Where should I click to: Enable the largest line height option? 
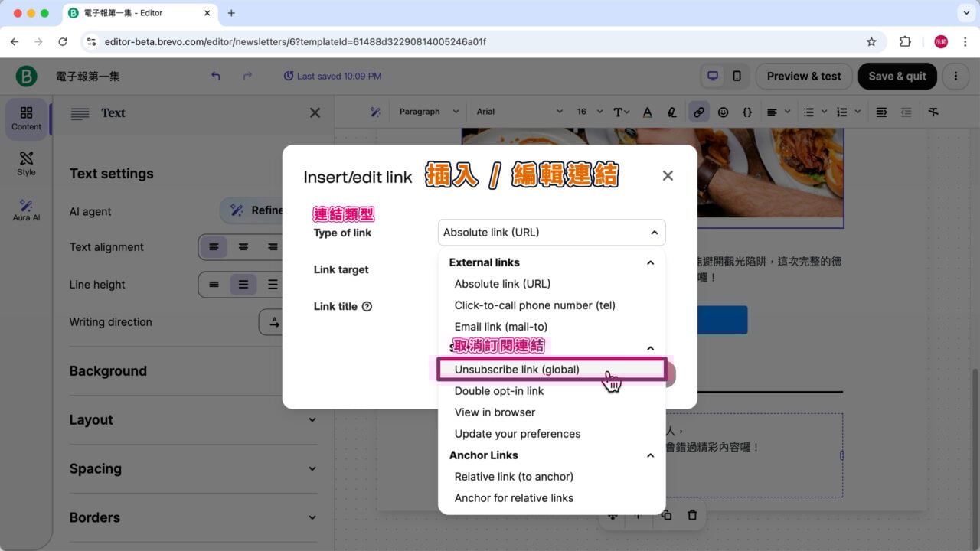click(x=273, y=284)
